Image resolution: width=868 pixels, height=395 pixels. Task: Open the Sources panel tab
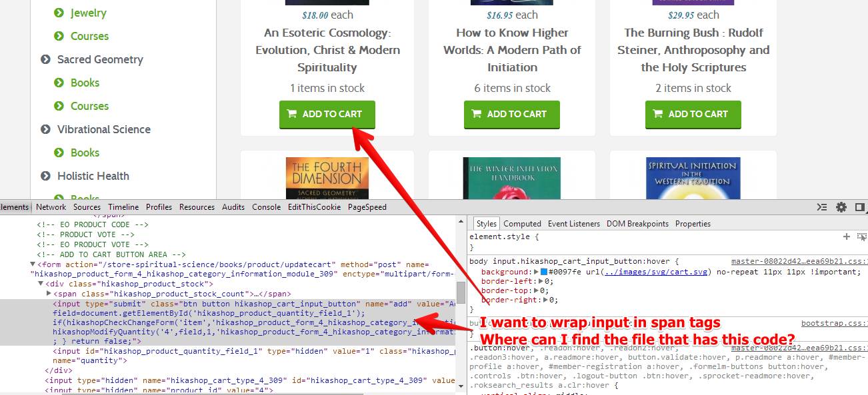pos(87,207)
